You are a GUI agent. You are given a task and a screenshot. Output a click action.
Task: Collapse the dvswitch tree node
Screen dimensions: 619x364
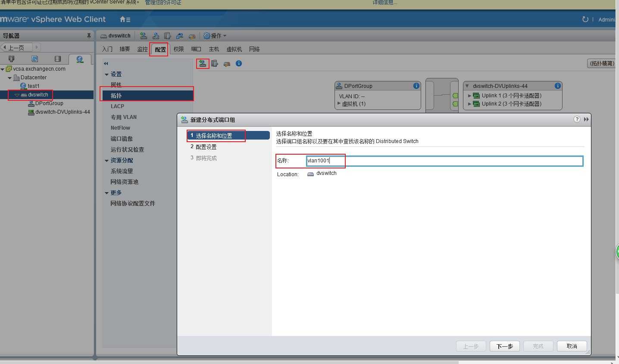point(17,95)
